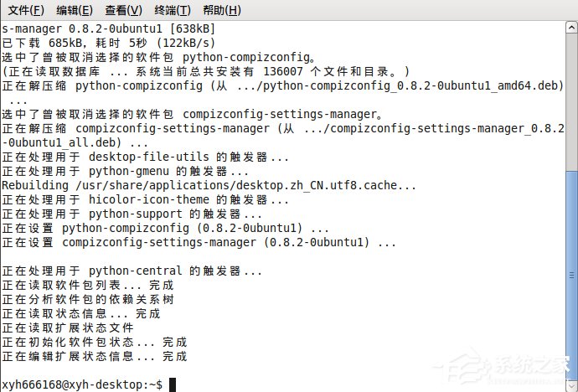Open the 文件(F) menu

(x=26, y=10)
